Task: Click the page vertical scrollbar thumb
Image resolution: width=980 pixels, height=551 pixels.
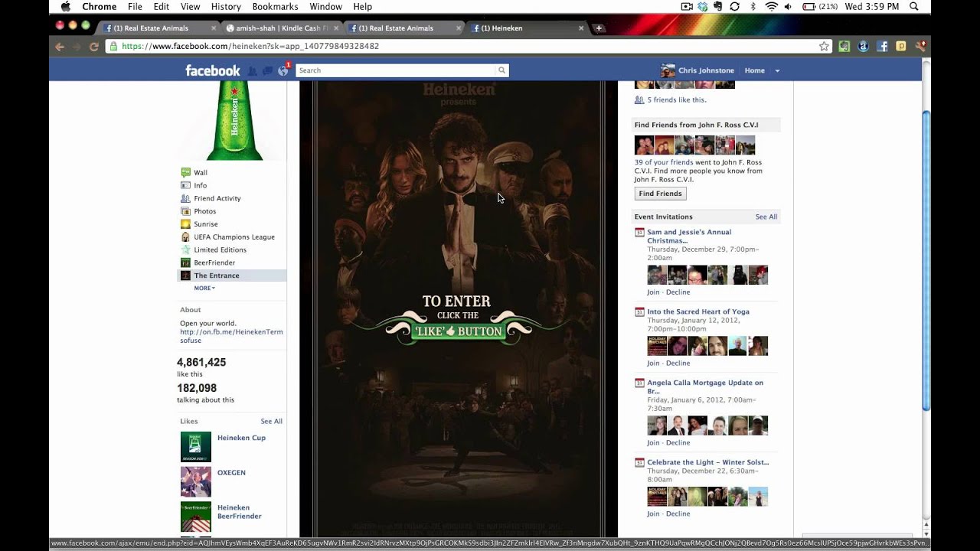Action: 926,260
